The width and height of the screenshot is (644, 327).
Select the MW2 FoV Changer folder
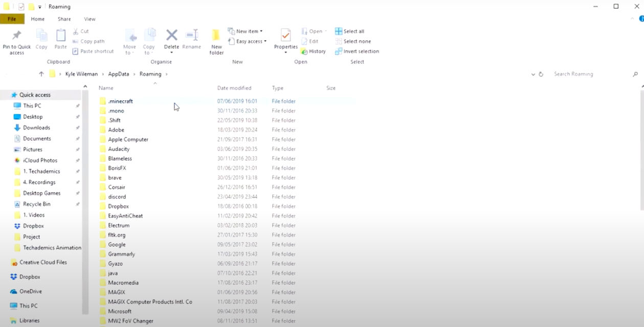[x=130, y=321]
